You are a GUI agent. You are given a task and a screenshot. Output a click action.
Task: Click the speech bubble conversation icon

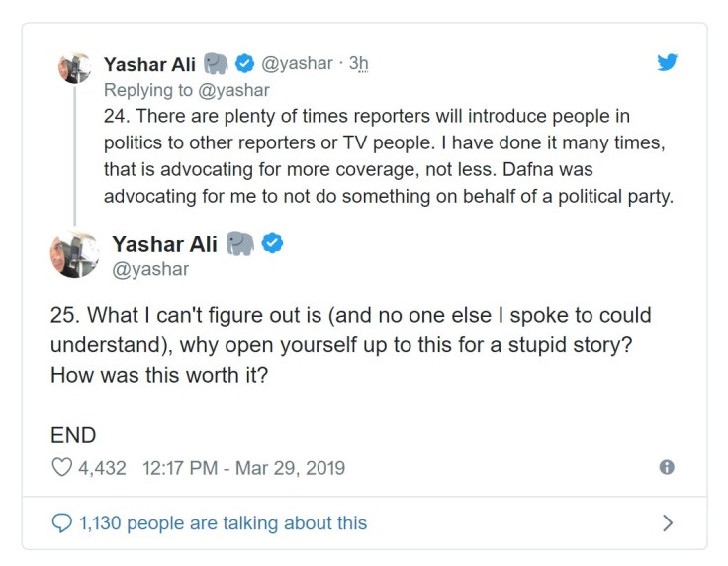[x=61, y=522]
